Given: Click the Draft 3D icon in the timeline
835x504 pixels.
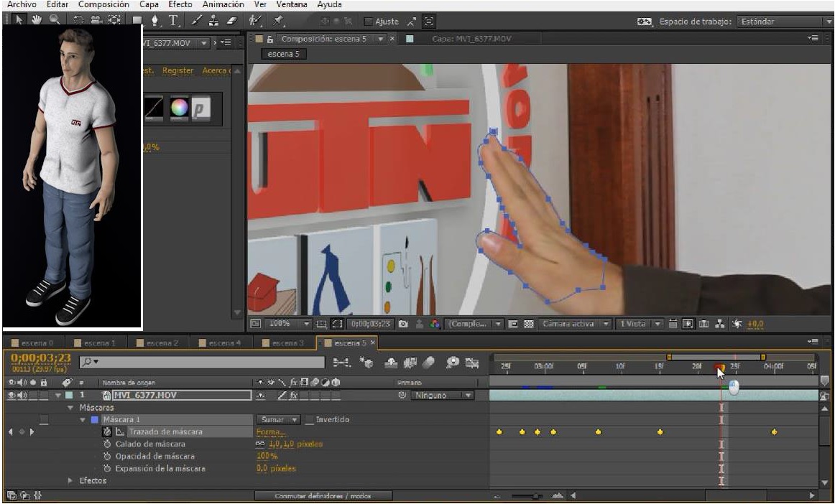Looking at the screenshot, I should pyautogui.click(x=366, y=363).
